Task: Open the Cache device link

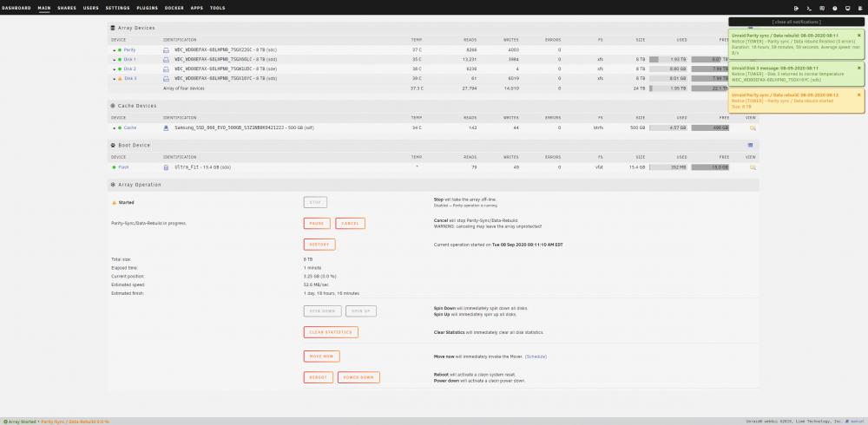Action: [x=130, y=127]
